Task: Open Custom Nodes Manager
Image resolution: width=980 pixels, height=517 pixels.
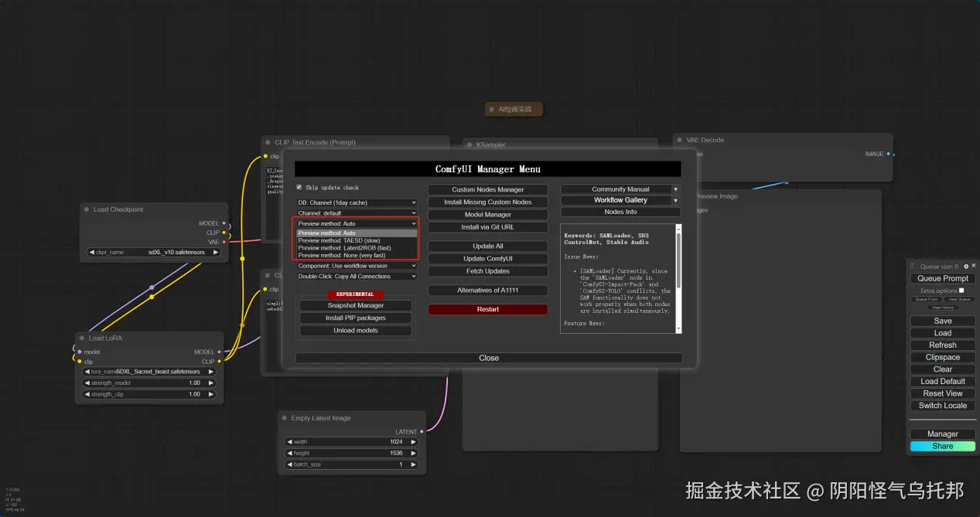Action: coord(488,189)
